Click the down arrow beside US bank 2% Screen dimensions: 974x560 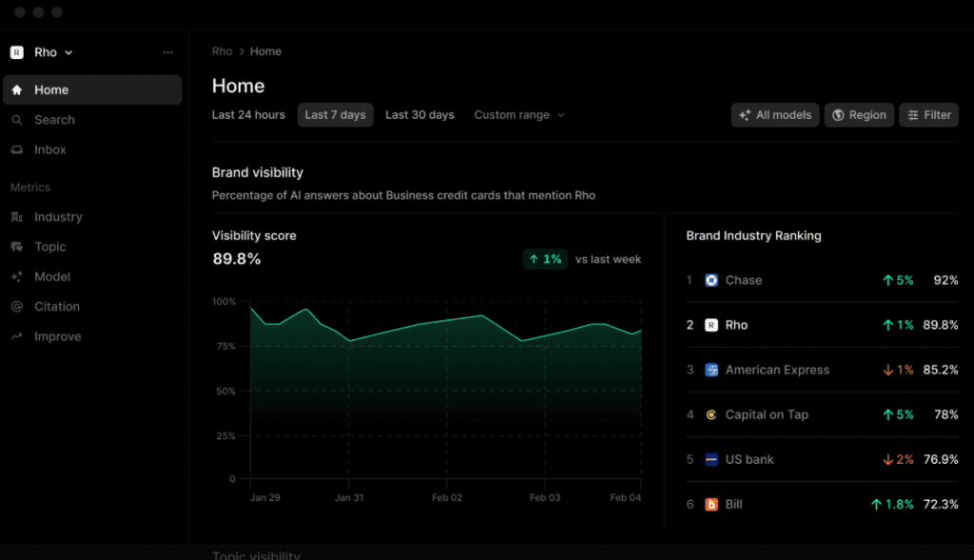(887, 459)
